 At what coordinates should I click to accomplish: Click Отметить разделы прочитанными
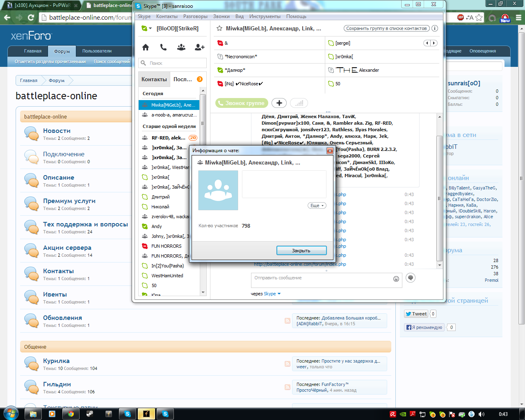pyautogui.click(x=50, y=62)
